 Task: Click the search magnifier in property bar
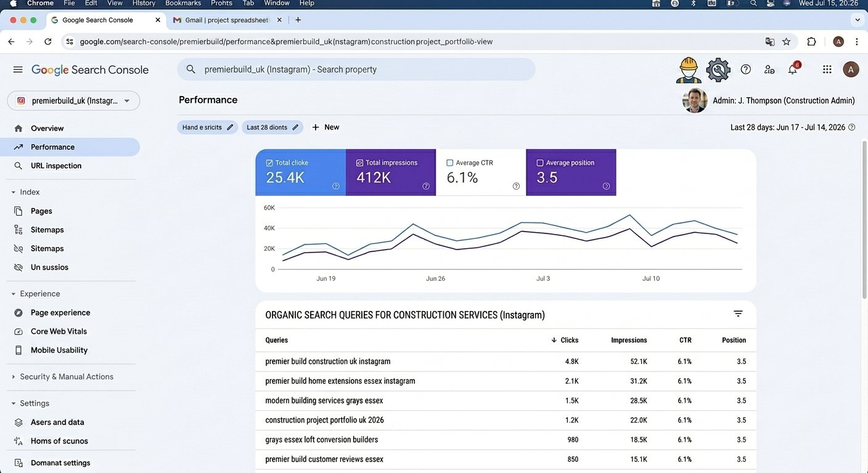click(x=191, y=70)
